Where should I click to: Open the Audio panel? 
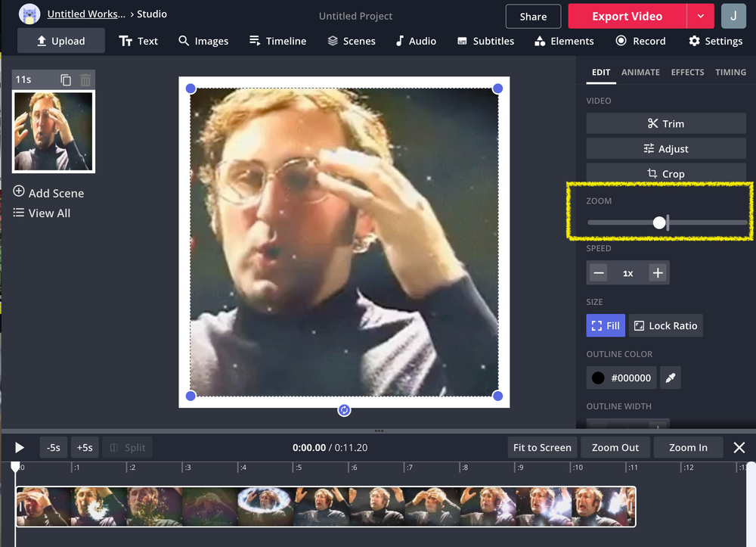[416, 41]
